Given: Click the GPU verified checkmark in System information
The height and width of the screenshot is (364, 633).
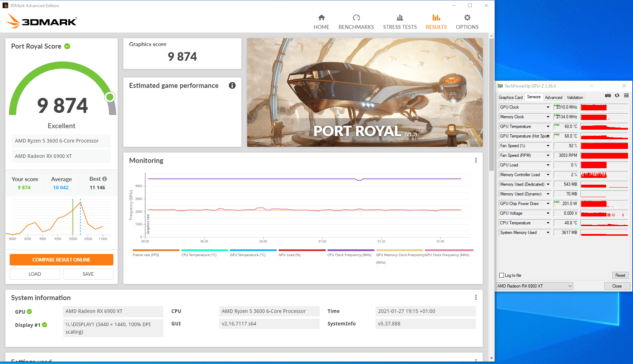Looking at the screenshot, I should pos(29,311).
